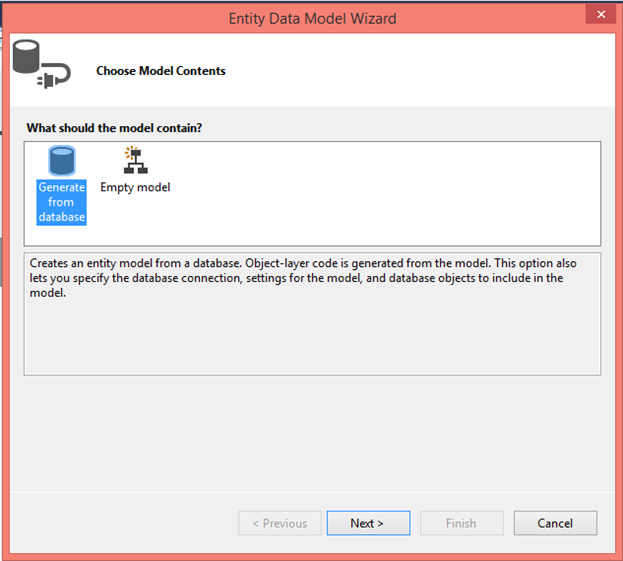Choose the 'Empty model' text label
623x561 pixels.
[x=135, y=187]
